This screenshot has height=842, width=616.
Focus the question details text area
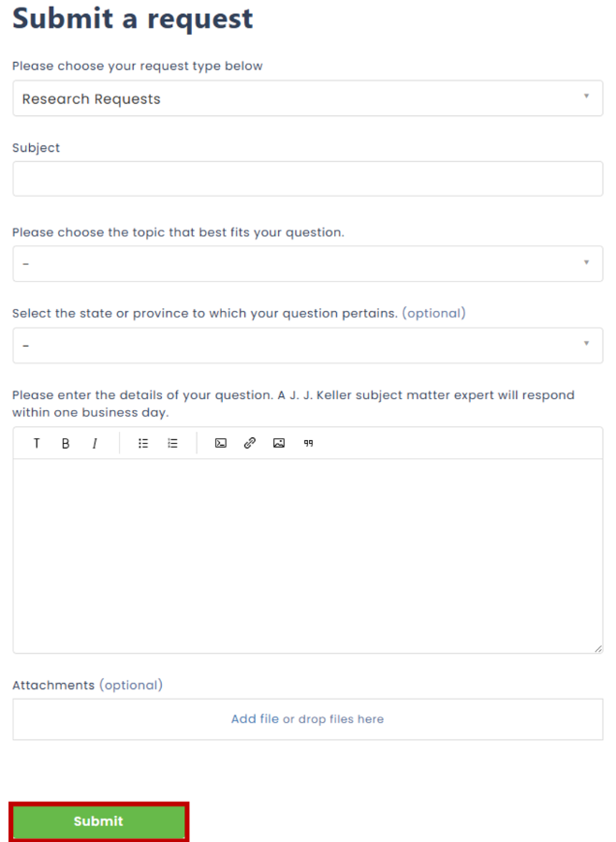[308, 555]
